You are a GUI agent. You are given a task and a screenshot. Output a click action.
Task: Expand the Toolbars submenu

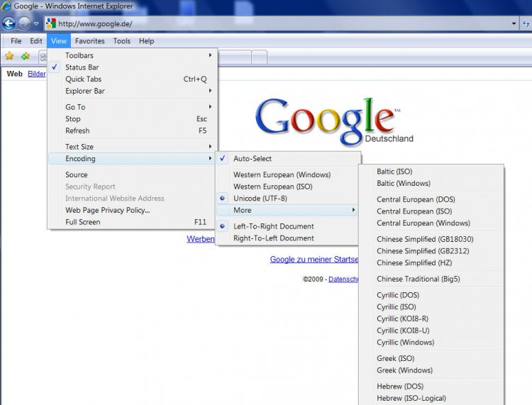pyautogui.click(x=132, y=55)
